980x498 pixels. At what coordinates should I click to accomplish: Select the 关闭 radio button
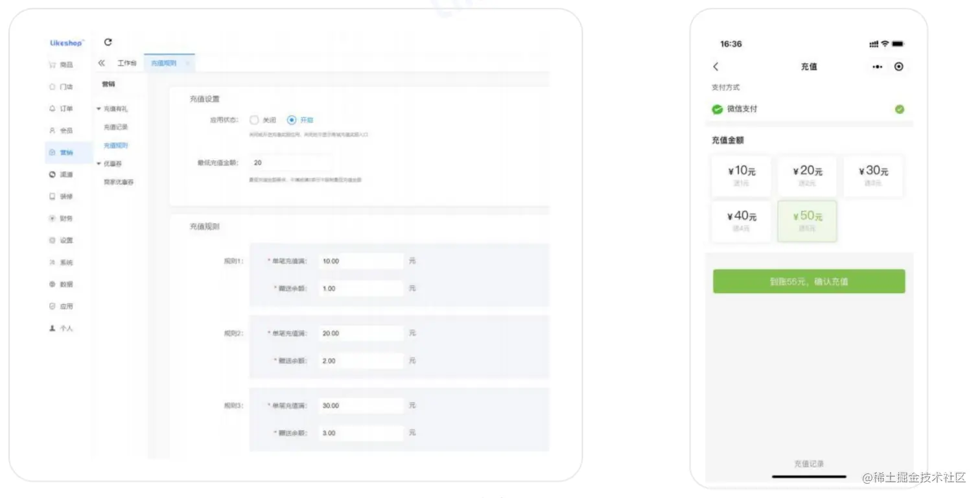coord(254,120)
